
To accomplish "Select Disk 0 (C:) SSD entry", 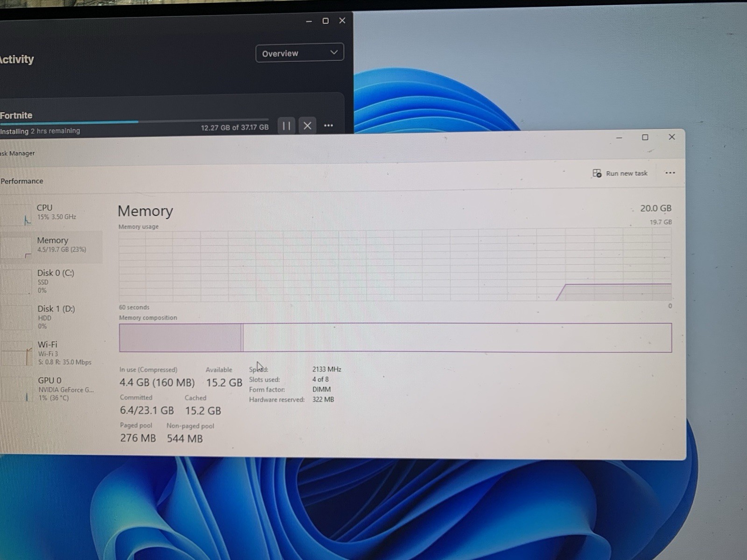I will (x=51, y=281).
